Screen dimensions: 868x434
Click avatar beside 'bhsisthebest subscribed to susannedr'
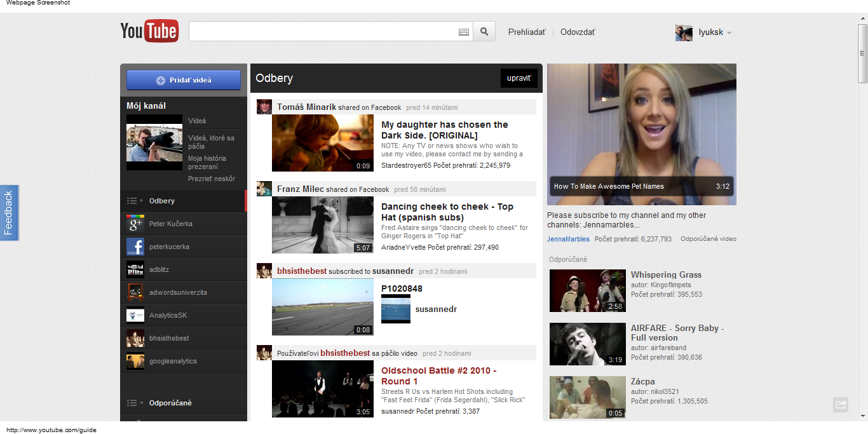pos(264,271)
